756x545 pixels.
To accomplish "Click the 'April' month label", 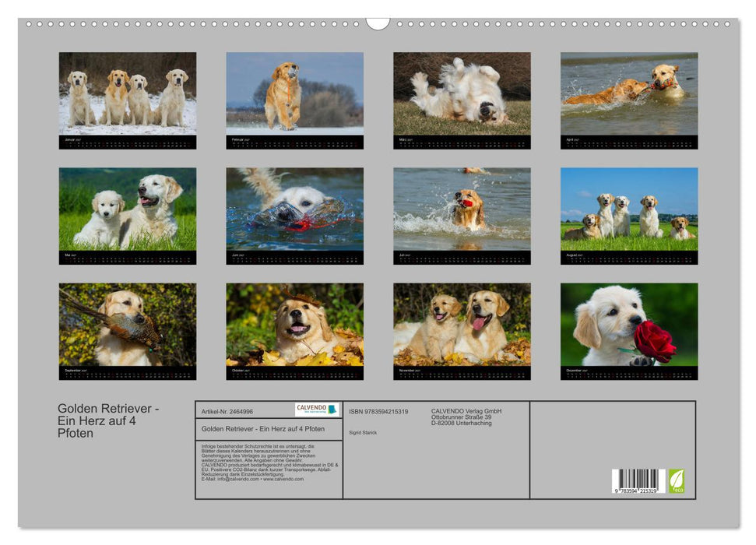I will pos(570,139).
